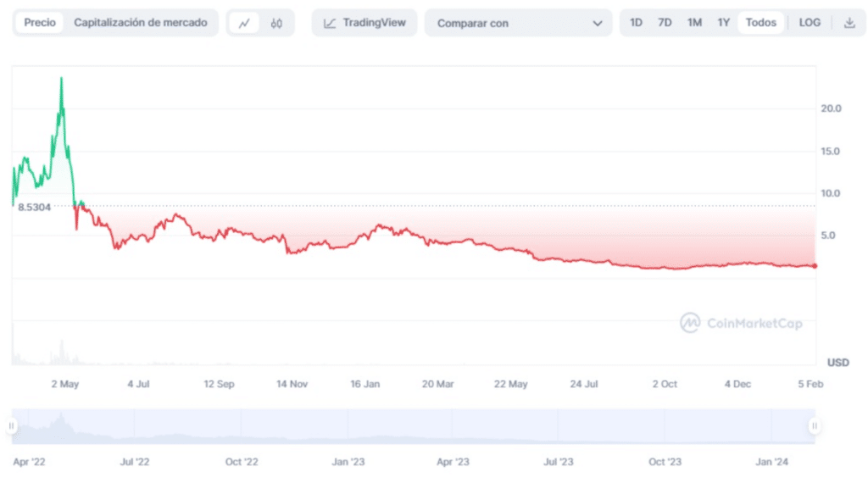Select the 1D time range
Image resolution: width=868 pixels, height=483 pixels.
[x=636, y=23]
